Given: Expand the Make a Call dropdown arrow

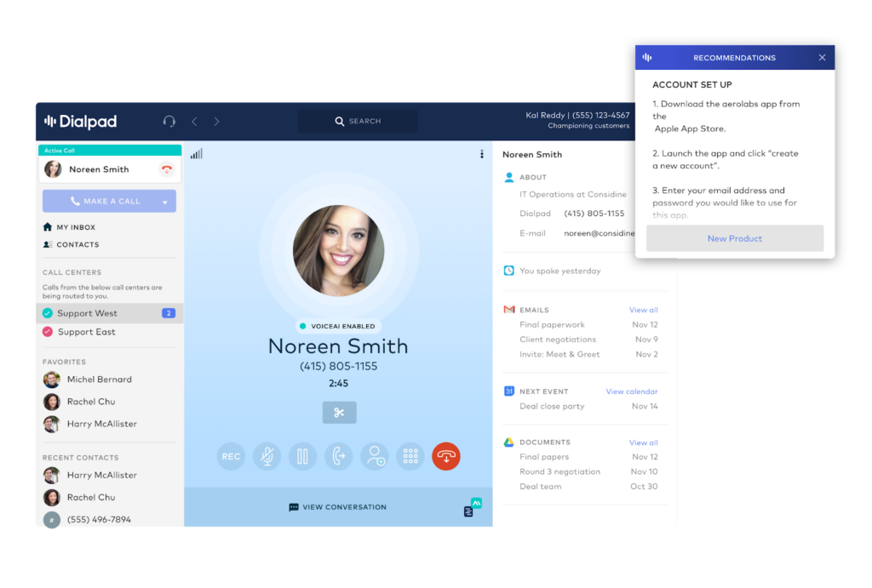Looking at the screenshot, I should pyautogui.click(x=165, y=202).
